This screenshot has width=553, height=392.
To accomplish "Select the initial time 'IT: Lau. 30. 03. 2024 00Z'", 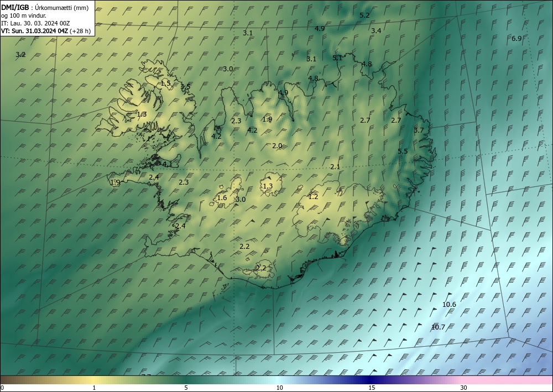I will click(36, 23).
